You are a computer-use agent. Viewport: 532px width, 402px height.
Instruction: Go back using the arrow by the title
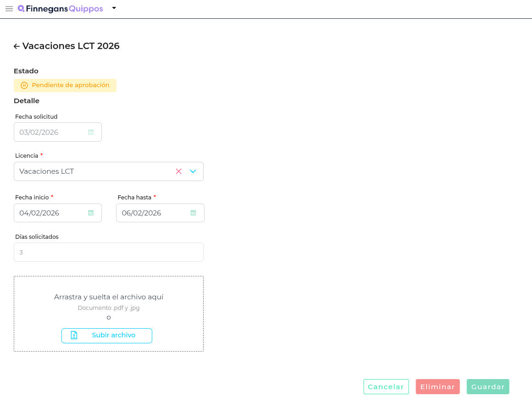point(17,46)
